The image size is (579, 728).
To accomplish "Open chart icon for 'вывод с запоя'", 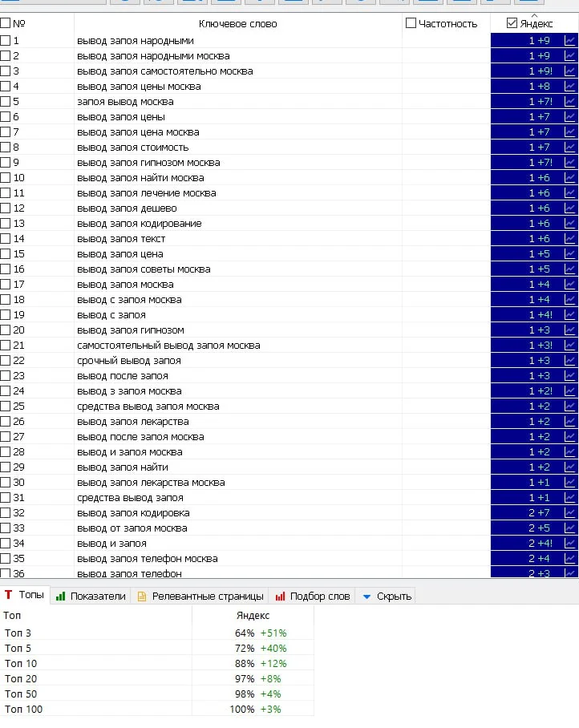I will [569, 315].
